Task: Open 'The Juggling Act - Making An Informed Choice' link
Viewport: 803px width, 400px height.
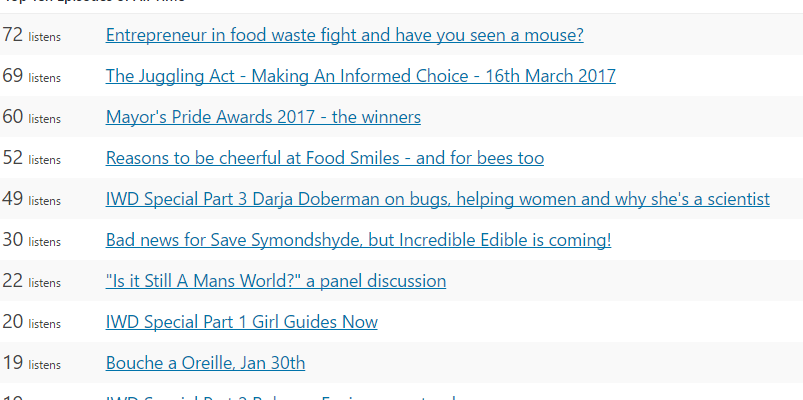Action: [x=361, y=76]
